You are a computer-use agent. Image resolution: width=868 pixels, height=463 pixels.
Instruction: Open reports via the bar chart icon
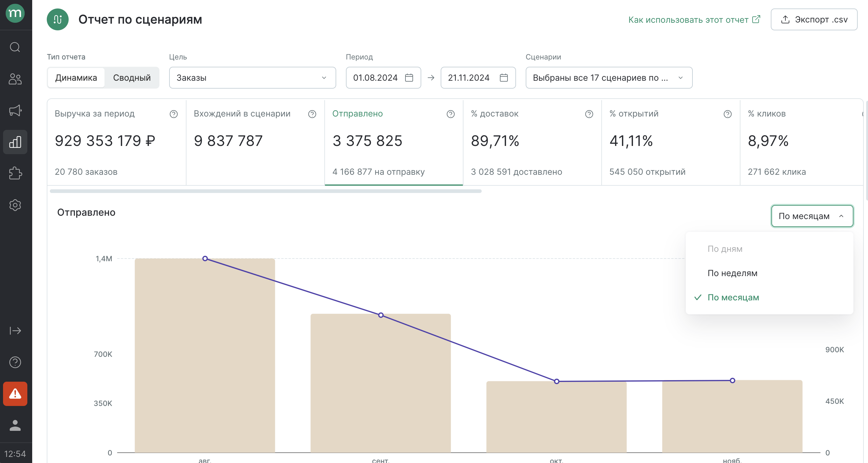(x=15, y=142)
